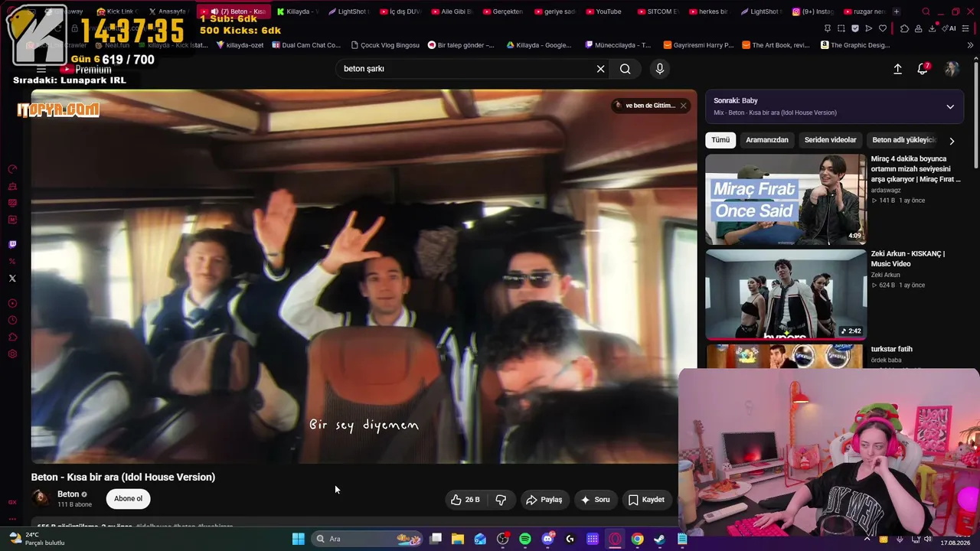The width and height of the screenshot is (980, 551).
Task: Open the browser tab search icon
Action: coord(926,11)
